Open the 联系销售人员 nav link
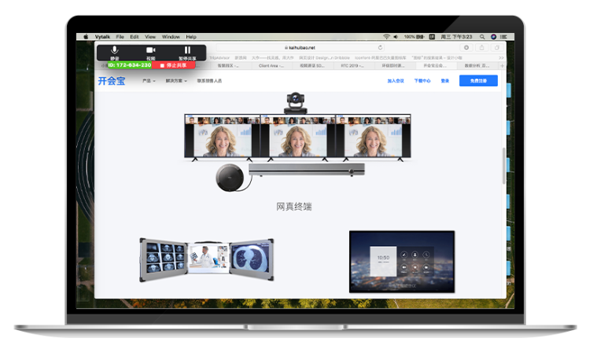The width and height of the screenshot is (597, 364). tap(209, 81)
